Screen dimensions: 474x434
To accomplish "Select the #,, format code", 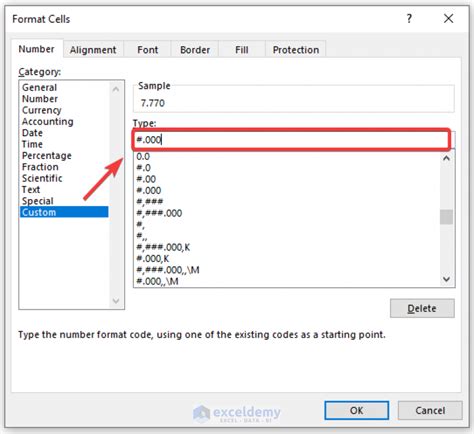I will 287,236.
